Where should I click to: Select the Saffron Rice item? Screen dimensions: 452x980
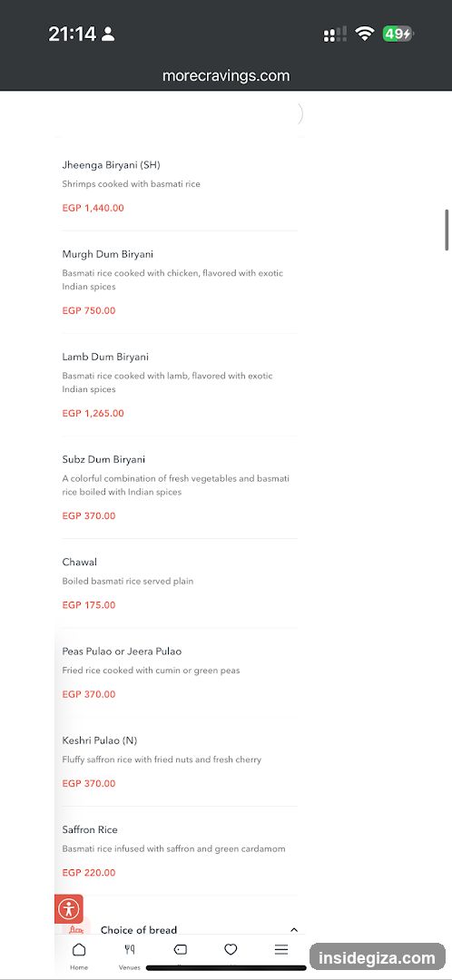click(x=180, y=851)
